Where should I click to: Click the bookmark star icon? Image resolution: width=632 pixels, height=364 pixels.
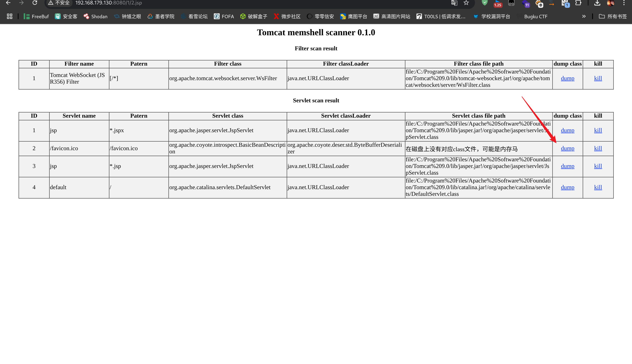[x=466, y=3]
